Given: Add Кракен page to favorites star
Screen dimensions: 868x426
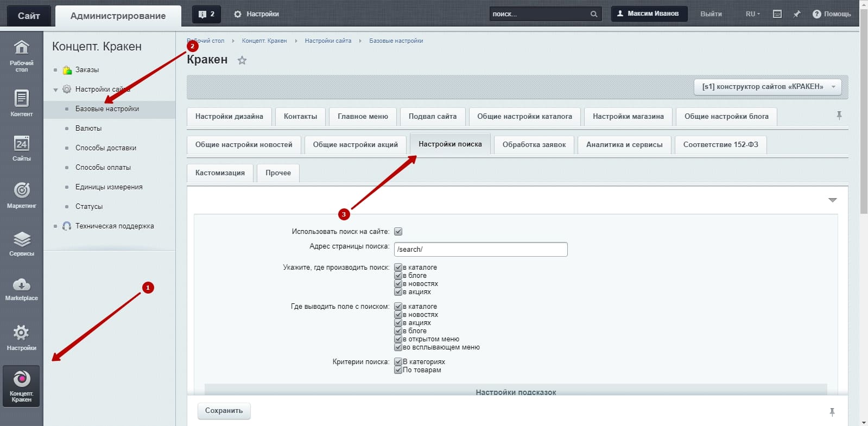Looking at the screenshot, I should point(242,60).
